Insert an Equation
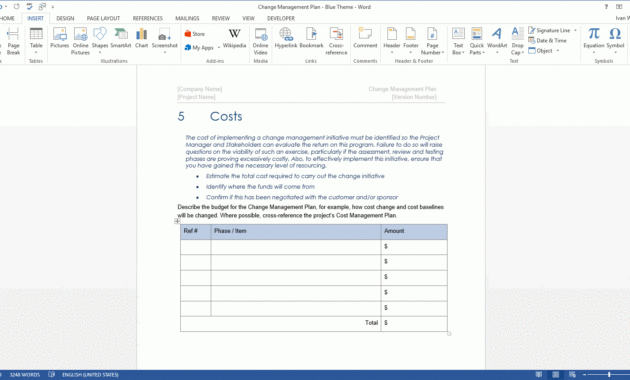This screenshot has width=630, height=380. pos(594,41)
